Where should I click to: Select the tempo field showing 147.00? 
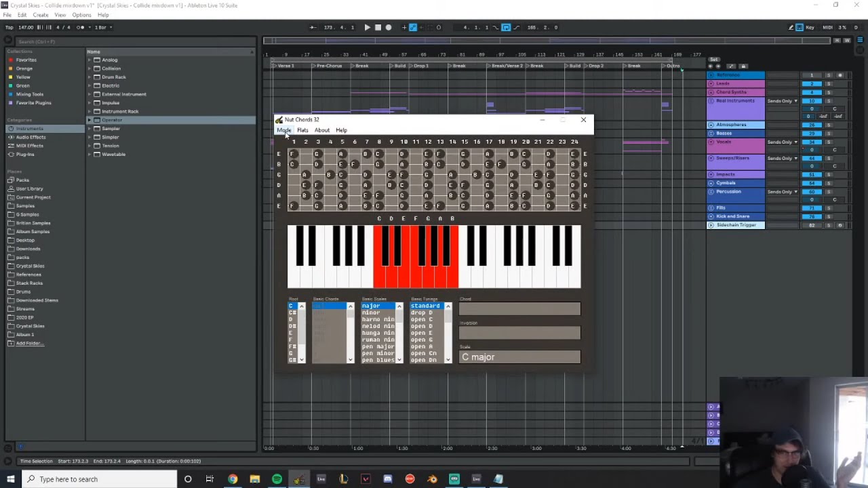tap(26, 27)
